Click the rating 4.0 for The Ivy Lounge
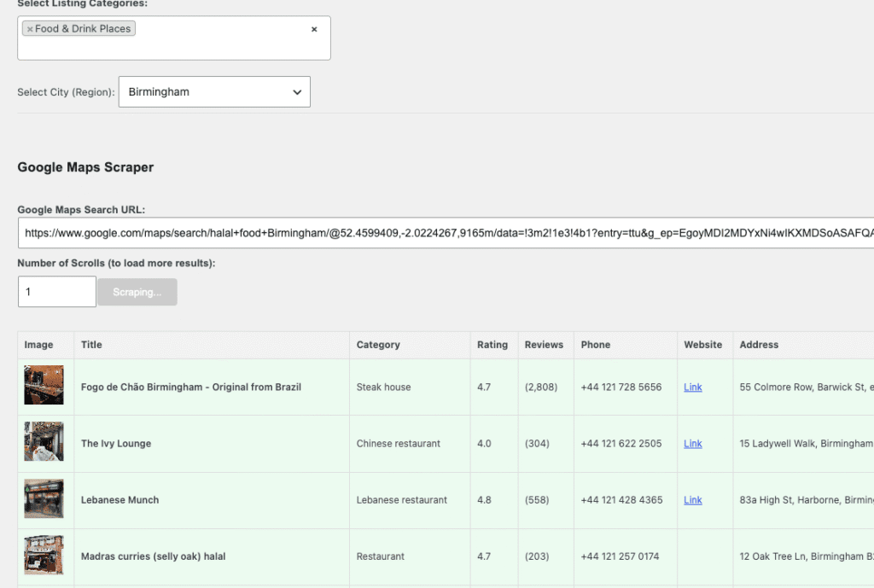Image resolution: width=874 pixels, height=588 pixels. point(484,444)
